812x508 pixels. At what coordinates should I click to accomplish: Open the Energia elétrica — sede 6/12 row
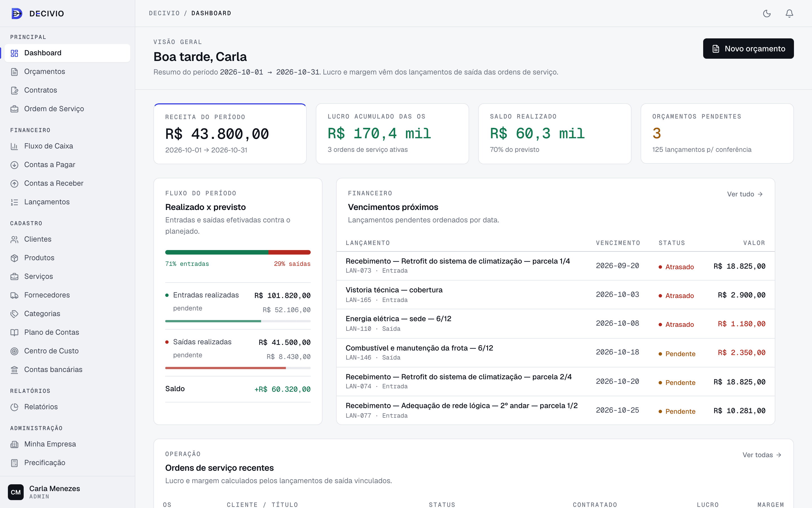[x=555, y=323]
